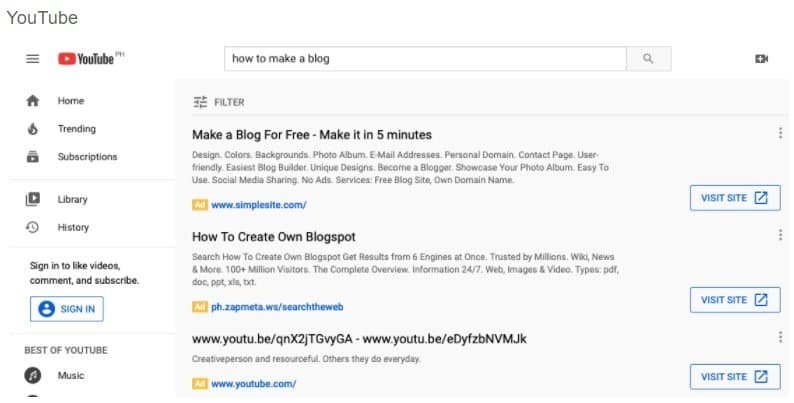The image size is (794, 403).
Task: Click the Library icon
Action: [32, 199]
